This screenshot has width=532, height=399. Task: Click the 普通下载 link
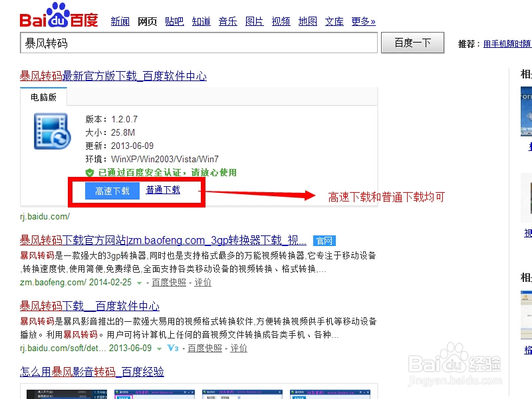163,190
